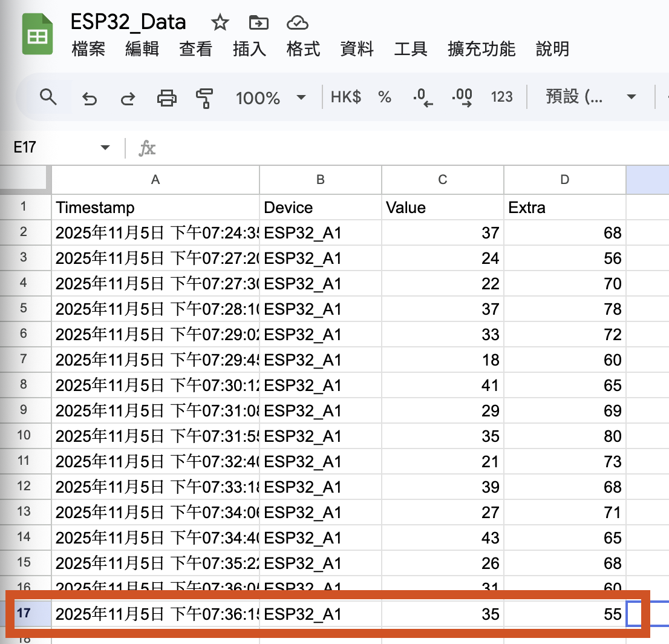This screenshot has height=644, width=669.
Task: Format as HK$ currency
Action: 346,97
